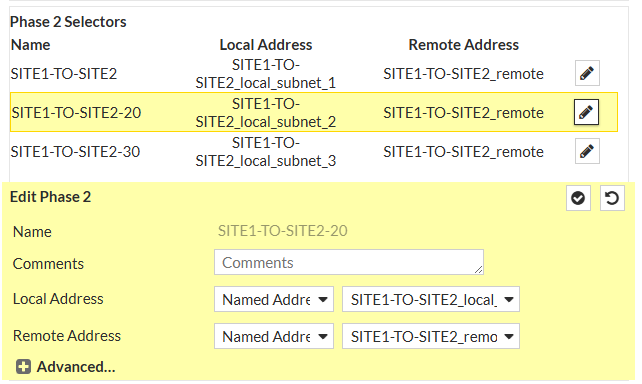Screen dimensions: 642x384
Task: Select the SITE1-TO-SITE2-20 row name
Action: 76,113
